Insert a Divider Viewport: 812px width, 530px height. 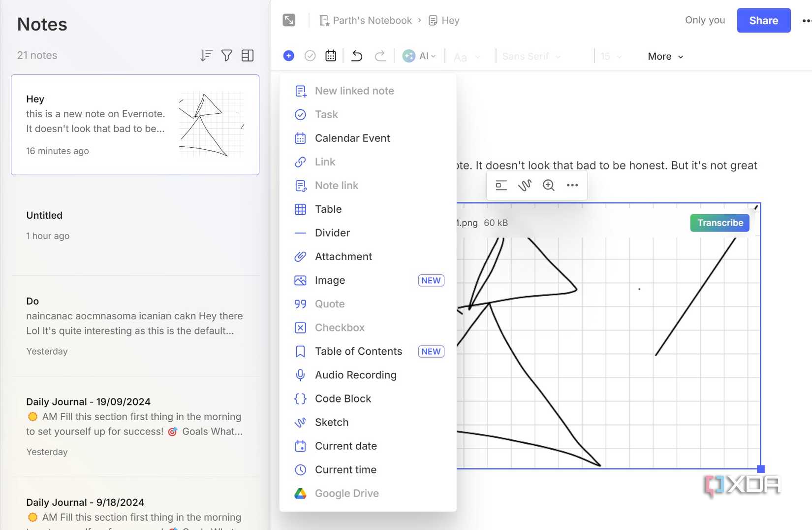pos(368,233)
